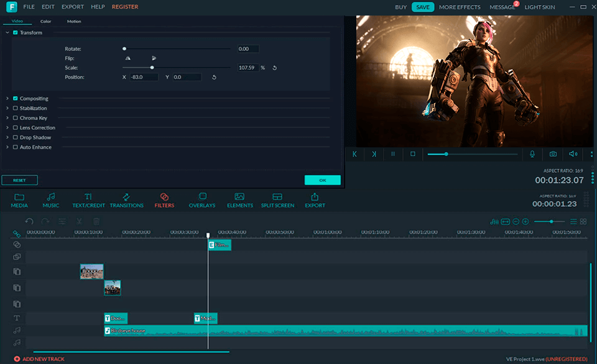This screenshot has height=364, width=597.
Task: Zoom in the timeline with the plus icon
Action: (525, 221)
